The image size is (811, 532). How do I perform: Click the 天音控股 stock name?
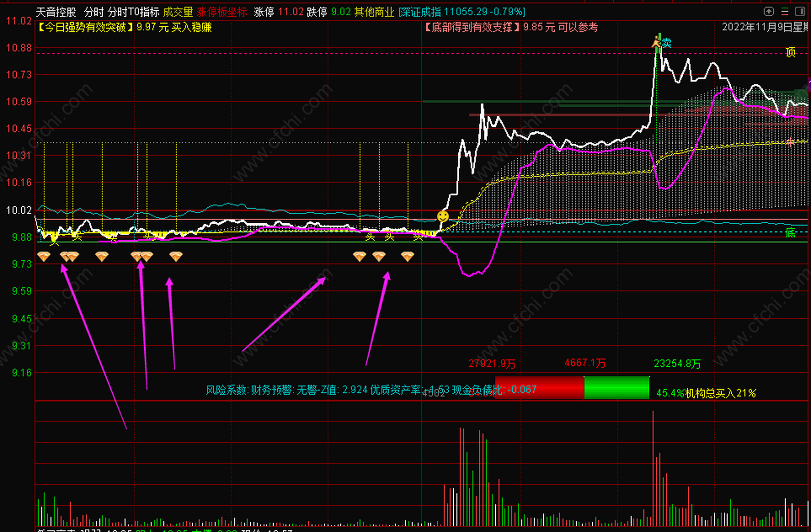[56, 12]
